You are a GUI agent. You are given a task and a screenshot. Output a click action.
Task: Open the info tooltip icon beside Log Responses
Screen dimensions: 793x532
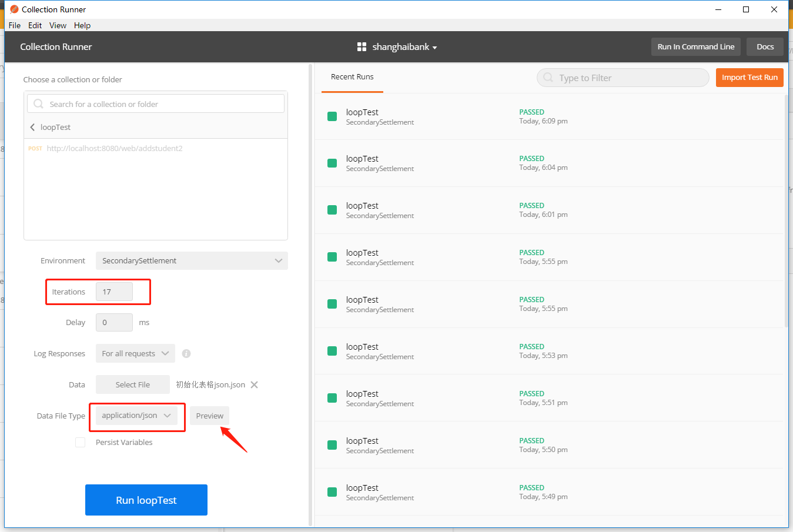[186, 353]
